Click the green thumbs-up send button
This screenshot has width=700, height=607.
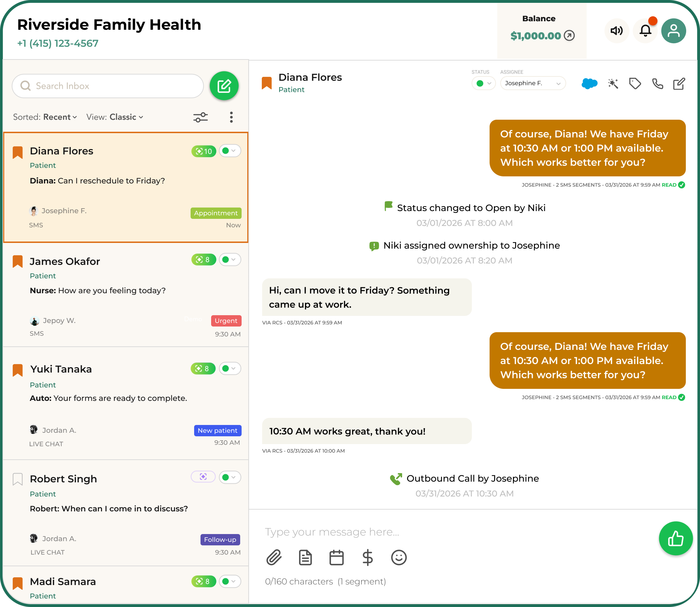(x=676, y=538)
